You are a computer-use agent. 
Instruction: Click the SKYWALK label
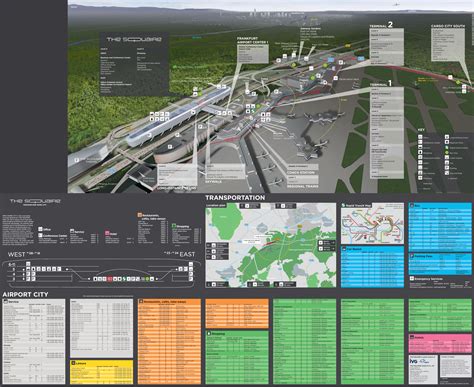213,182
